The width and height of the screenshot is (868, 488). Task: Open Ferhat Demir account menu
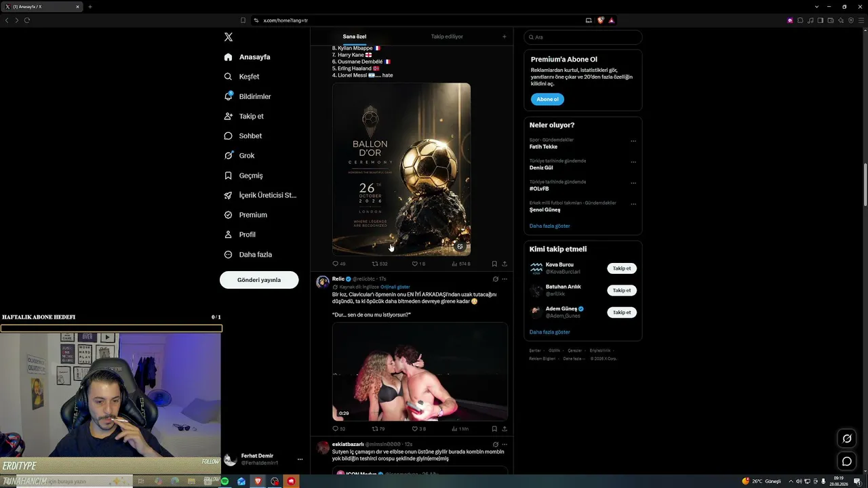[264, 460]
